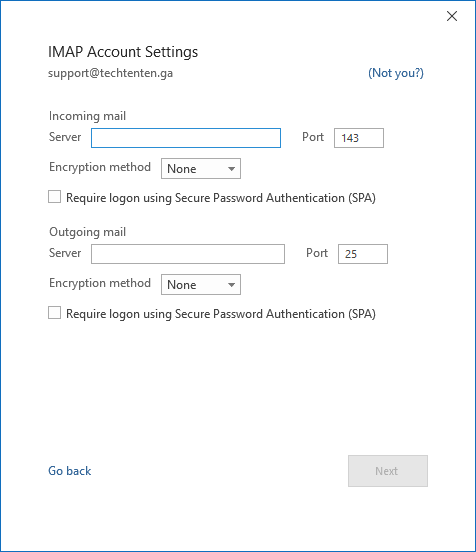Click the Go back link
This screenshot has height=552, width=476.
click(70, 471)
